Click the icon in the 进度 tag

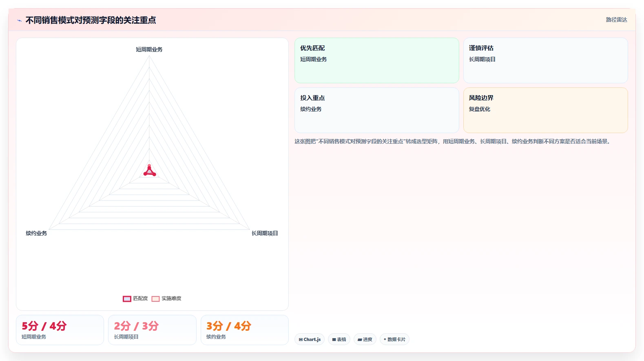click(360, 339)
